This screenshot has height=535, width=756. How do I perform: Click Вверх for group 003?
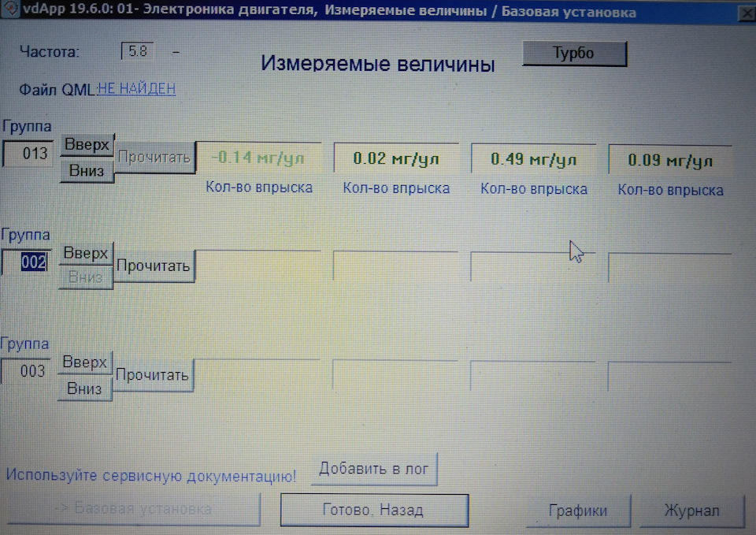click(85, 362)
